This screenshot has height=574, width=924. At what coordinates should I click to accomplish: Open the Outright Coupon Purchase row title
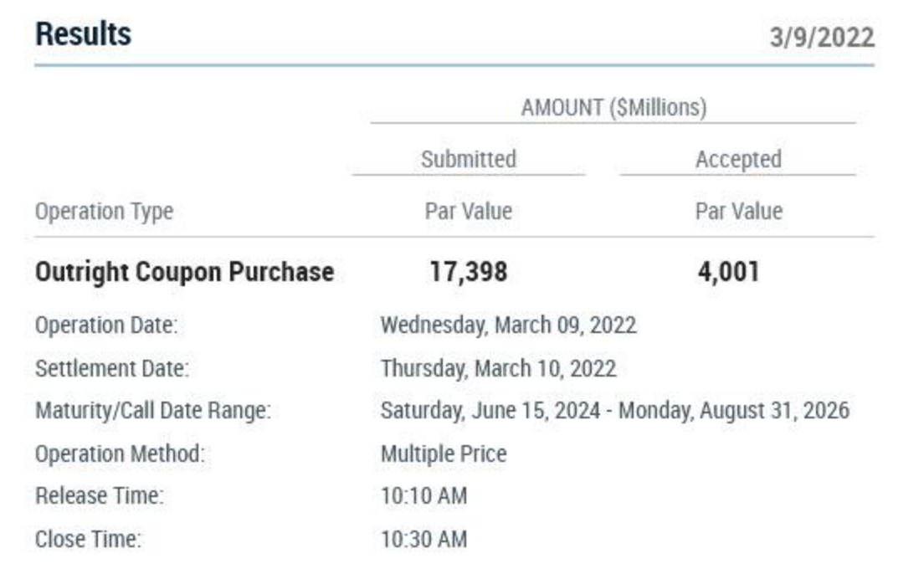pyautogui.click(x=184, y=272)
